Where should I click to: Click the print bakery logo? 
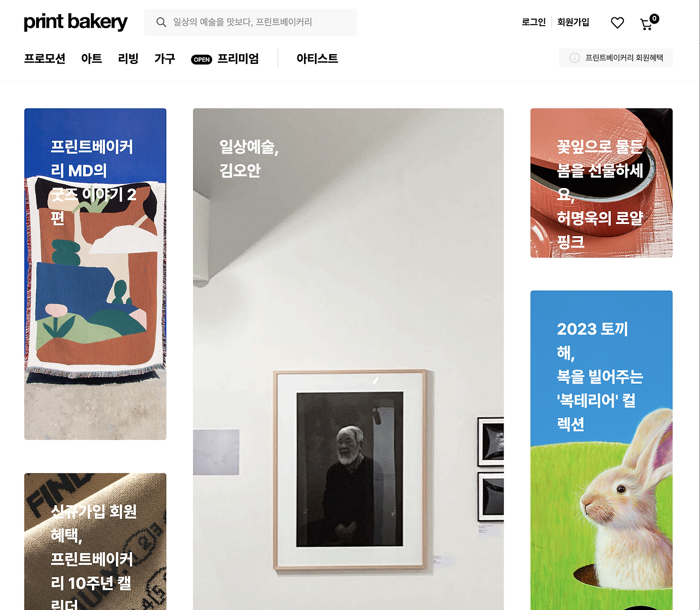[75, 22]
